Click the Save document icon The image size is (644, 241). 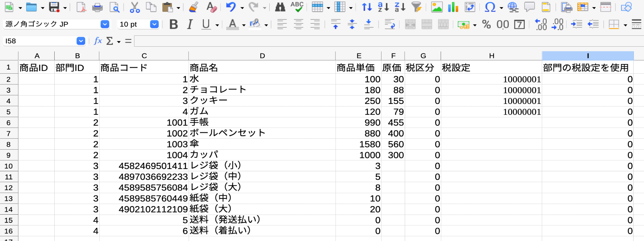pyautogui.click(x=54, y=7)
